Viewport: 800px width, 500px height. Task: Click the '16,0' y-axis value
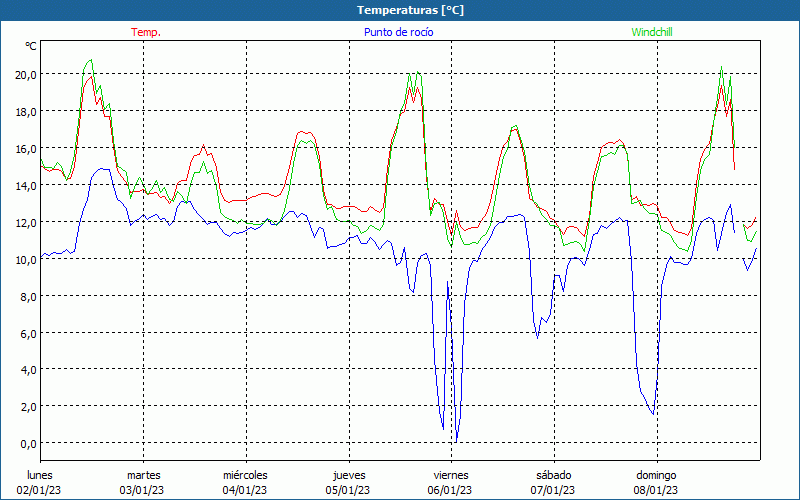tap(26, 148)
